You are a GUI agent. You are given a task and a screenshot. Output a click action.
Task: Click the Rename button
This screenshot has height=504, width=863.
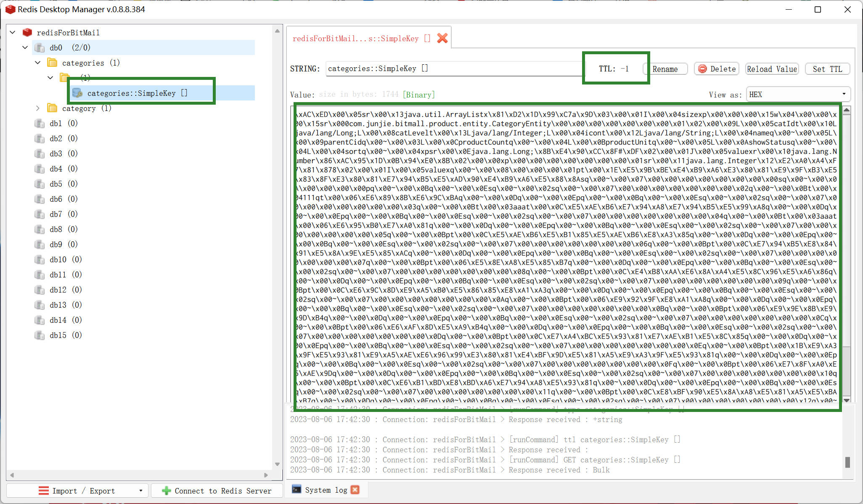665,69
